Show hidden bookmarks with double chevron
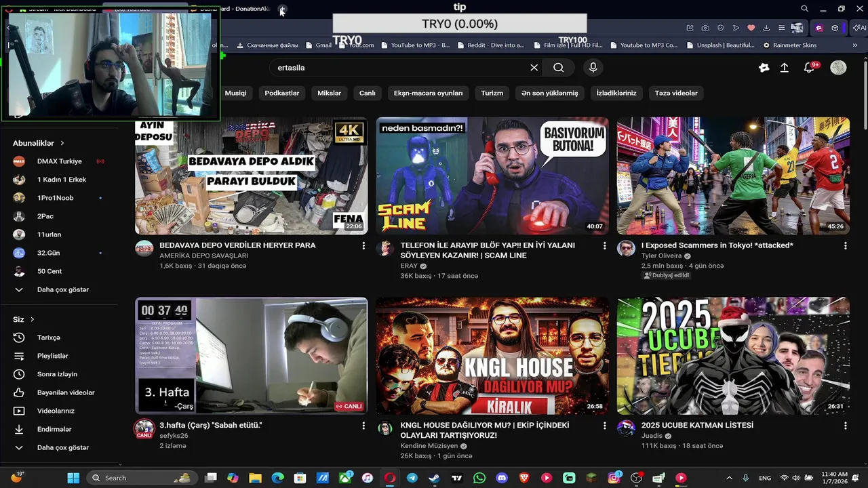 [x=854, y=45]
